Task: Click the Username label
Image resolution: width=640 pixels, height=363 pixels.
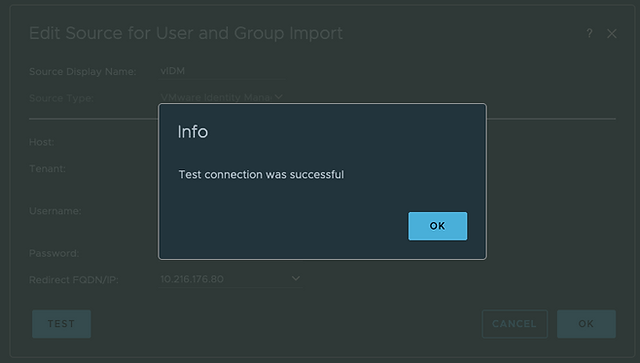Action: [x=55, y=211]
